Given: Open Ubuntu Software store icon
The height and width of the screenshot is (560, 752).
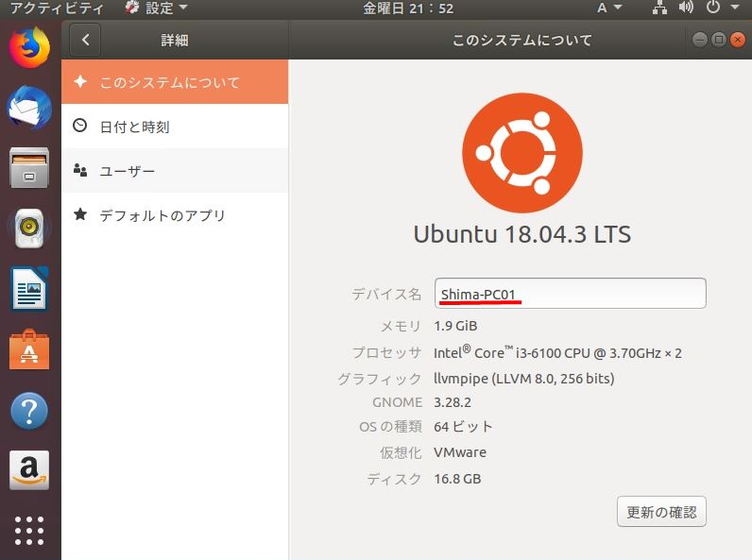Looking at the screenshot, I should coord(29,349).
